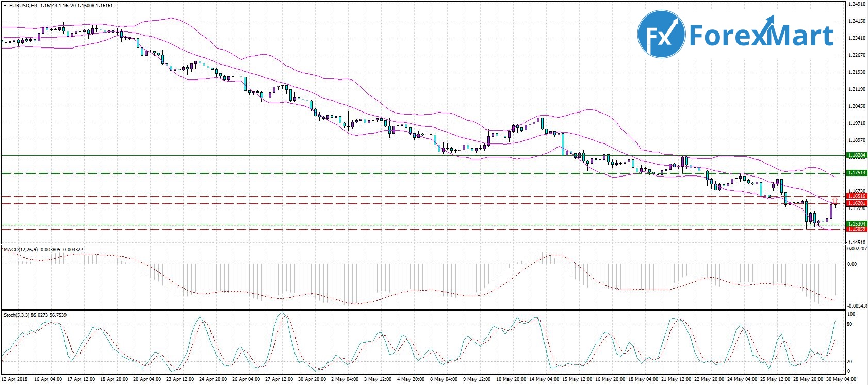Select the 1.15059 red price label
The height and width of the screenshot is (385, 868).
tap(857, 229)
